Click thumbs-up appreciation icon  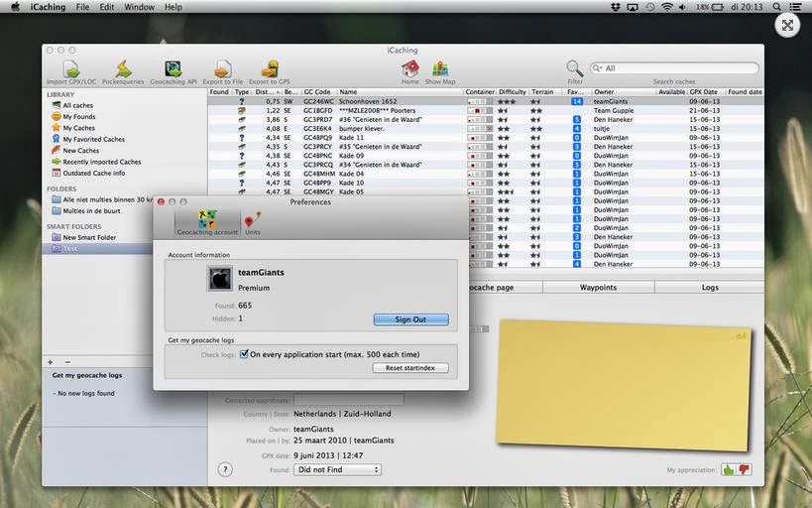coord(729,470)
